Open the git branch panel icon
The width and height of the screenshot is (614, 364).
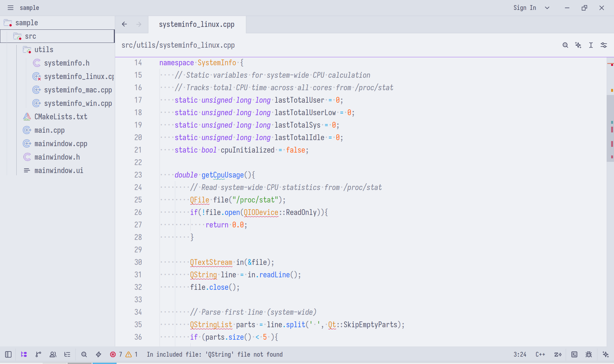point(38,354)
